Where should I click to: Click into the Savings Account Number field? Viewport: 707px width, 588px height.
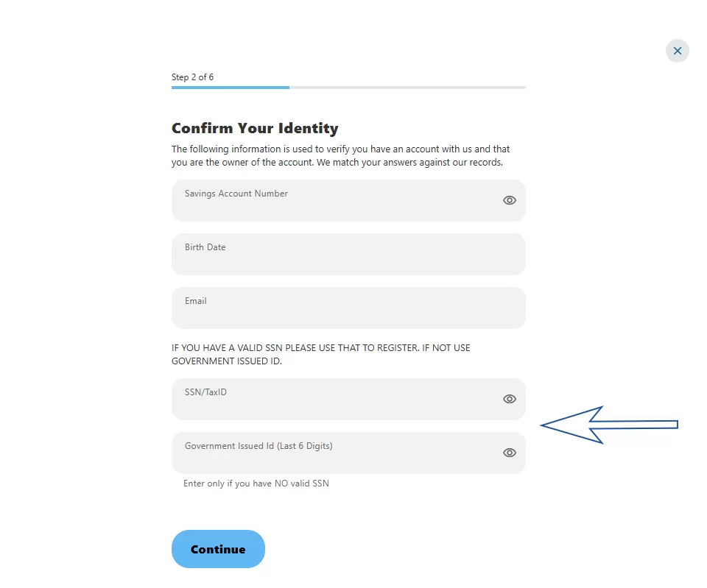tap(348, 200)
